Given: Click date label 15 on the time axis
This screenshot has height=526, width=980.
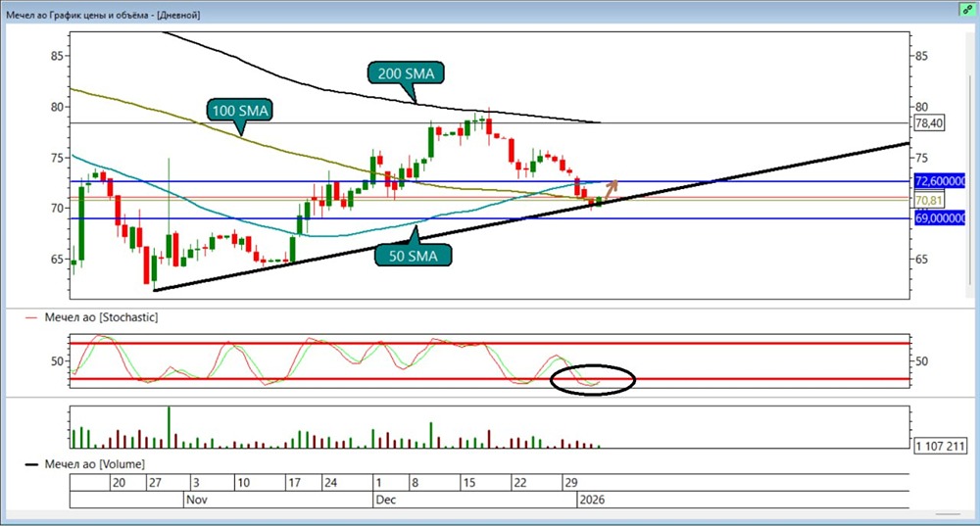Looking at the screenshot, I should click(x=468, y=482).
